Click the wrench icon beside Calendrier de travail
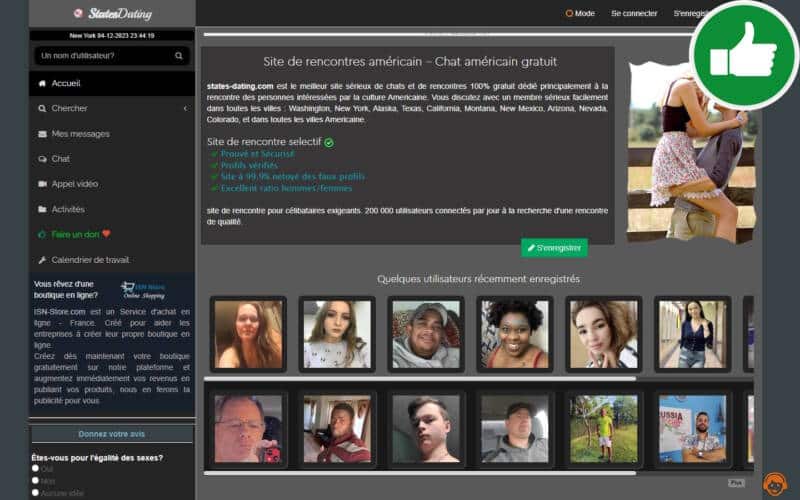This screenshot has width=800, height=500. click(x=42, y=260)
